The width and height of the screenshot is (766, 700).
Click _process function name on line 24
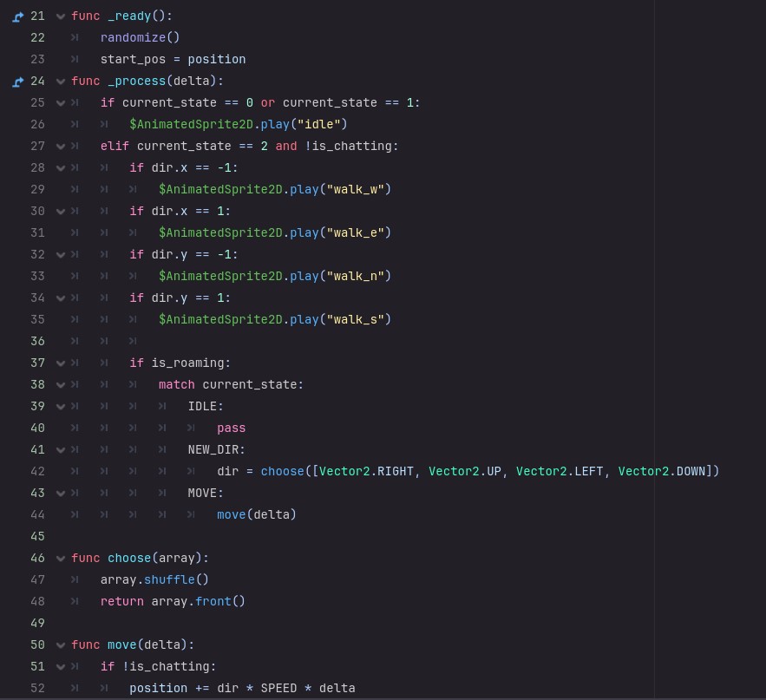click(x=137, y=81)
